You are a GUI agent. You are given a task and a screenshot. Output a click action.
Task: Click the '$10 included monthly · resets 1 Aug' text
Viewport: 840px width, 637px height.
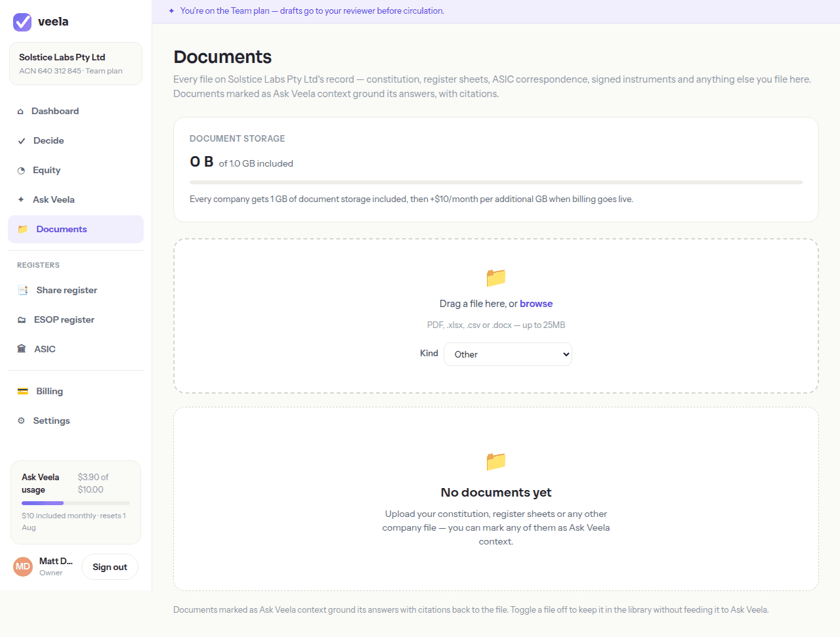(74, 522)
